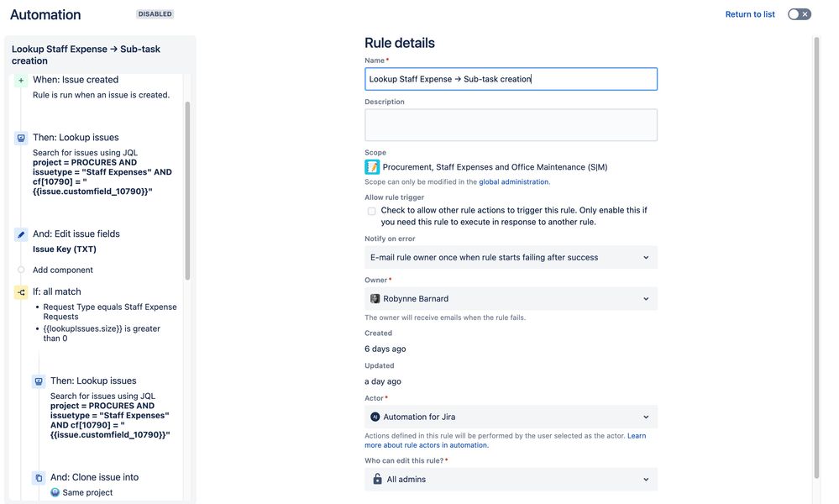Click the nested Lookup issues step icon

39,381
